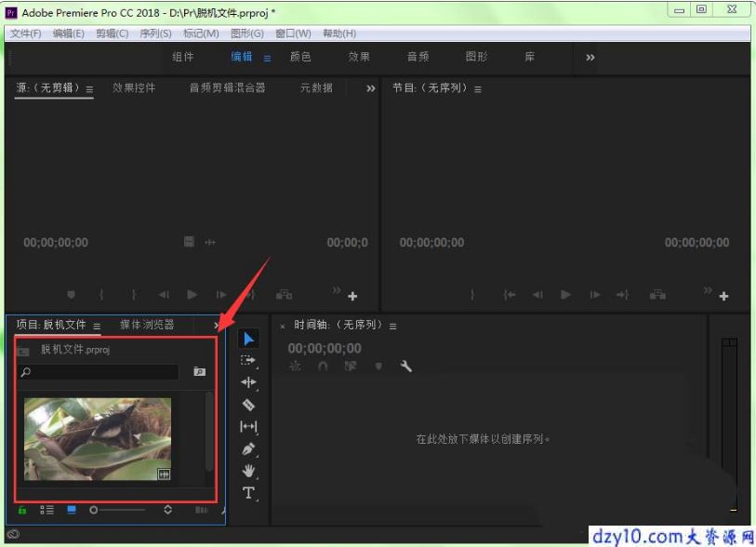Select the Ripple Edit tool
The image size is (756, 547).
[x=248, y=382]
